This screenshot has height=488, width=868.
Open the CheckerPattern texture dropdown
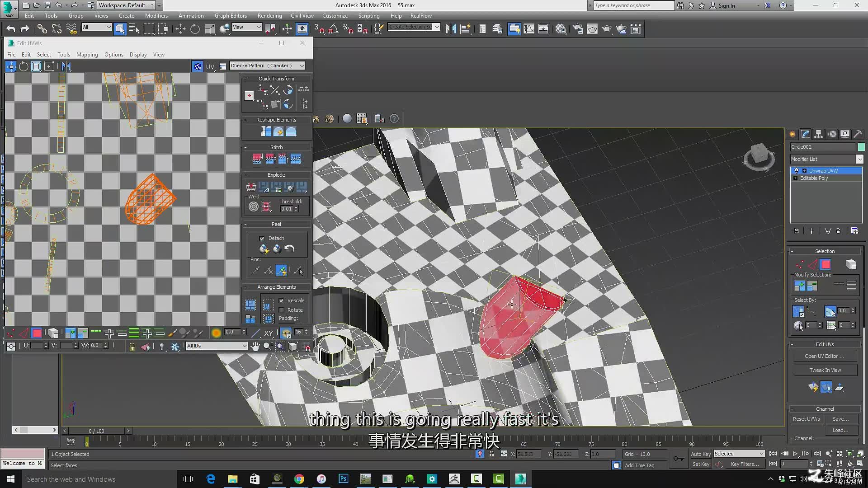tap(267, 66)
